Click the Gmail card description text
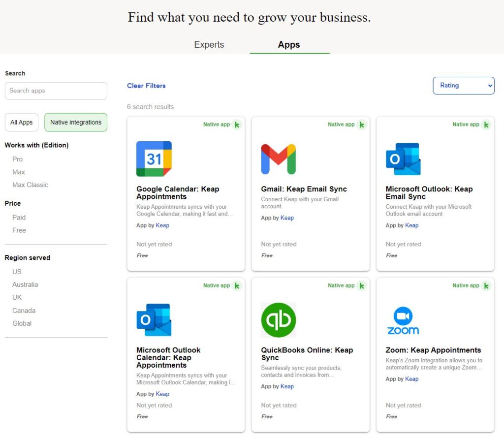 [300, 203]
